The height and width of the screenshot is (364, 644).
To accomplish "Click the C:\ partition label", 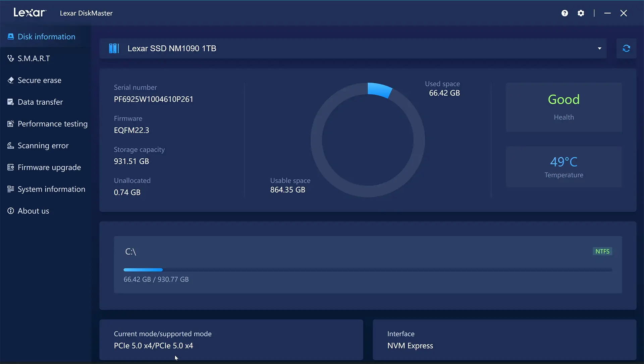I will [130, 252].
